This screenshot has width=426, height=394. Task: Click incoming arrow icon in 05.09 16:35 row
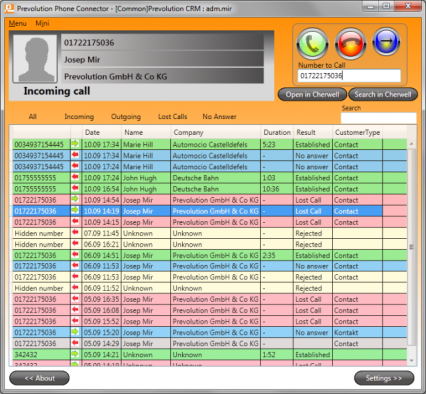75,298
